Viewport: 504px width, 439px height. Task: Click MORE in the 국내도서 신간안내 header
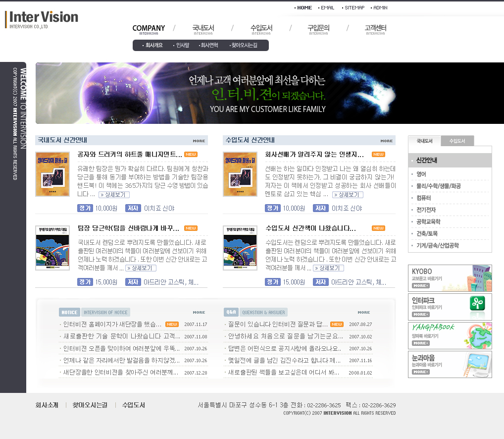pos(199,141)
